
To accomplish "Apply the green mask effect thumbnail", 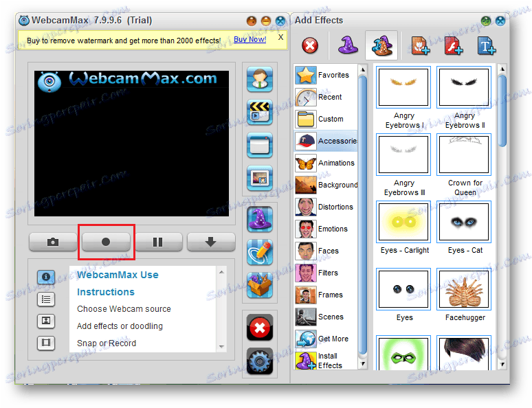I will click(403, 353).
